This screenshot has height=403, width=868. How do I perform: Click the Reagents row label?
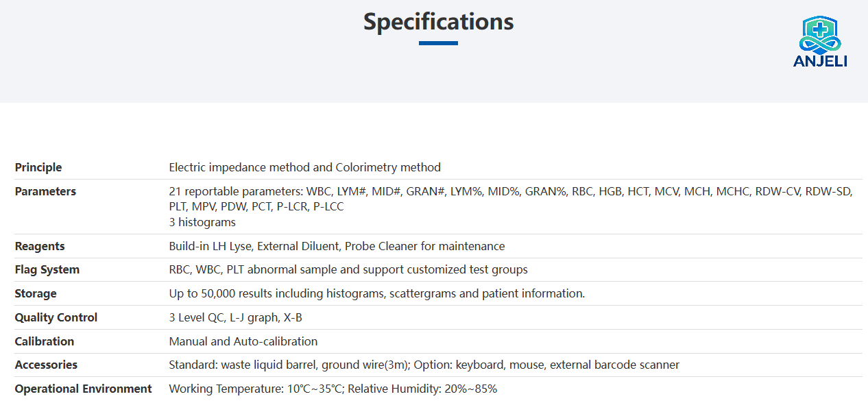40,246
